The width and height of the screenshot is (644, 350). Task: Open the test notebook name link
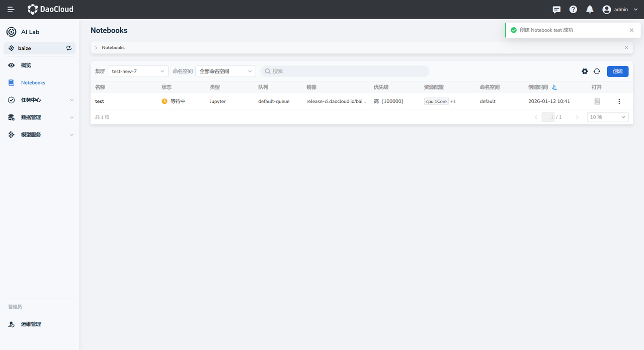(x=100, y=101)
